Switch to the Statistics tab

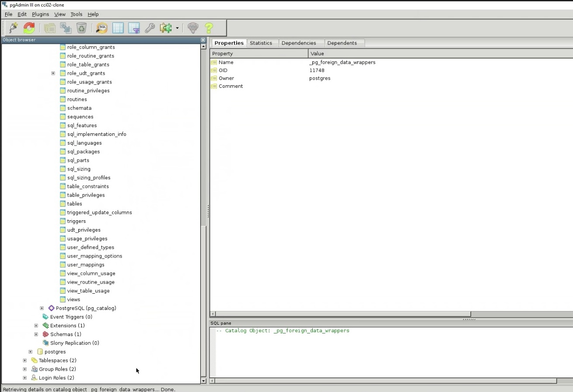tap(262, 43)
